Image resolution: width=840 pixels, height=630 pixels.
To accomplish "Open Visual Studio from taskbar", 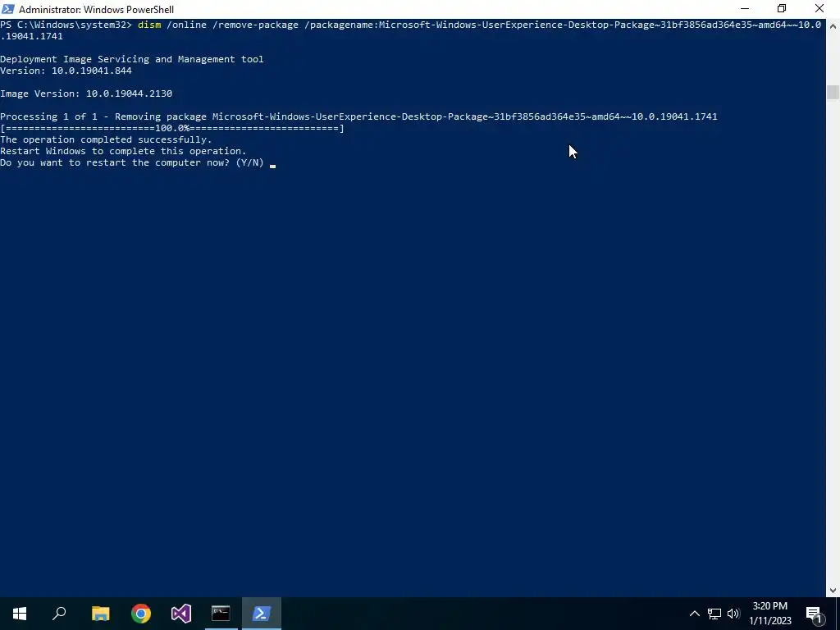I will click(181, 614).
